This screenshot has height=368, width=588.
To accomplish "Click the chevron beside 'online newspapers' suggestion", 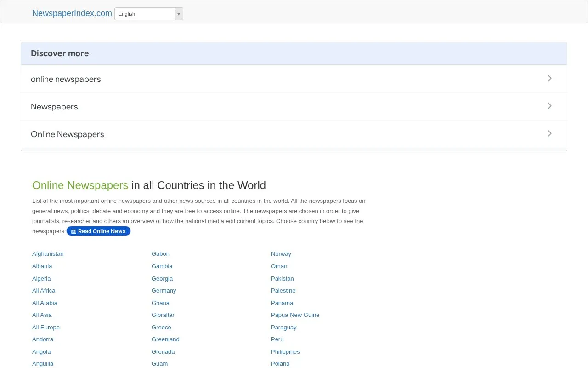I will (x=549, y=78).
